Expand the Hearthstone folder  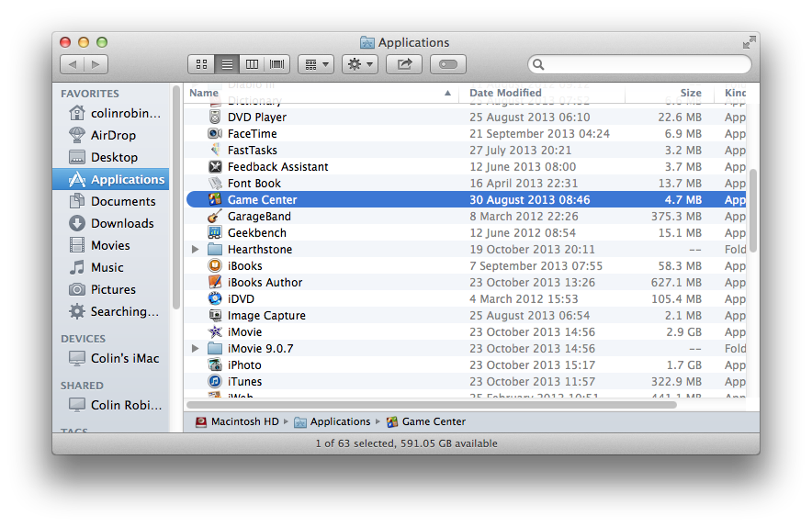click(x=196, y=249)
